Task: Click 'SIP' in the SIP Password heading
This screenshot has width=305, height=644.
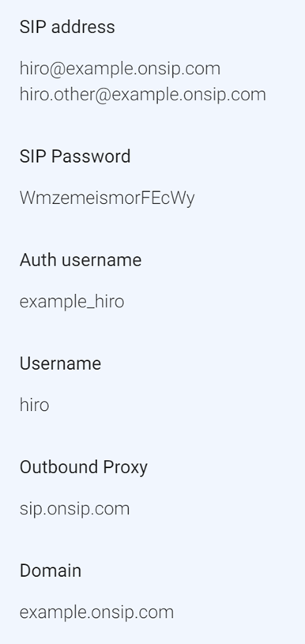Action: point(33,156)
